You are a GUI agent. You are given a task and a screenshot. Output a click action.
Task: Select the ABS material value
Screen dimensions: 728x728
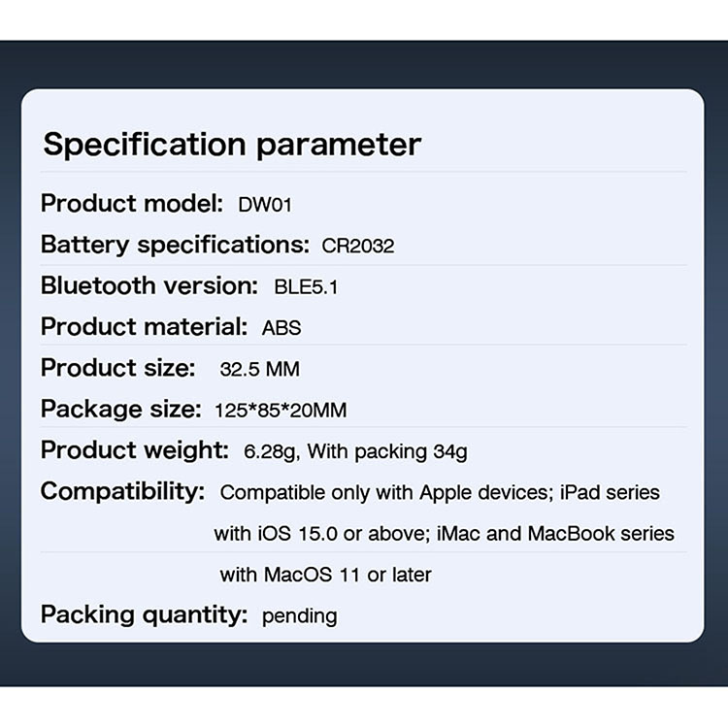pyautogui.click(x=281, y=328)
